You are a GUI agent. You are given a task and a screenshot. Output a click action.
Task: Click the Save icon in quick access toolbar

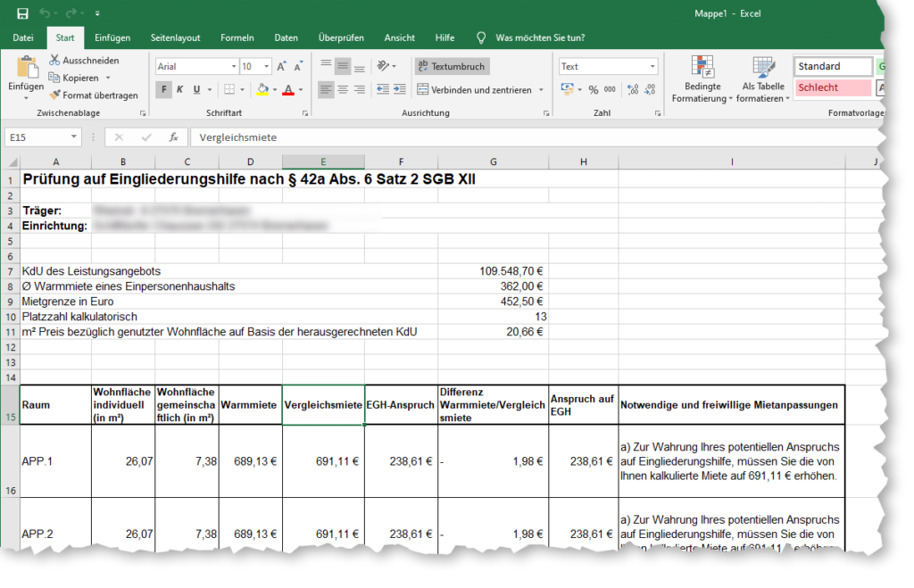point(22,13)
